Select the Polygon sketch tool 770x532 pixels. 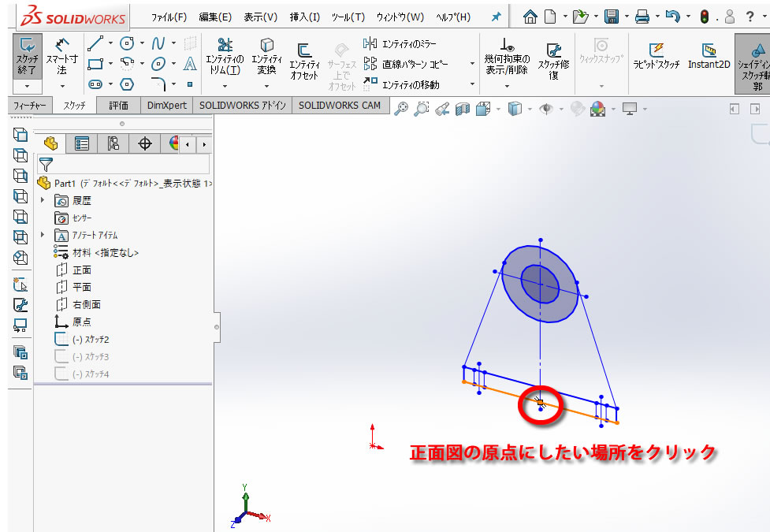point(127,84)
